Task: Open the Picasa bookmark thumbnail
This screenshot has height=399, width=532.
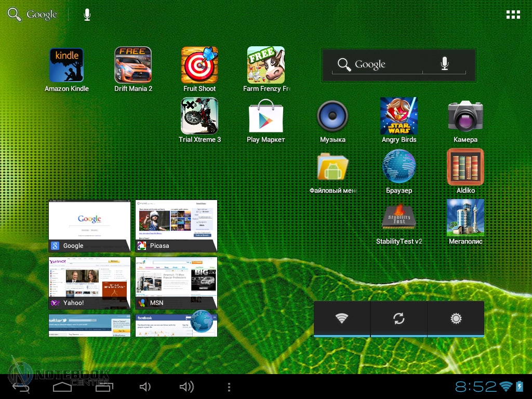Action: tap(176, 226)
